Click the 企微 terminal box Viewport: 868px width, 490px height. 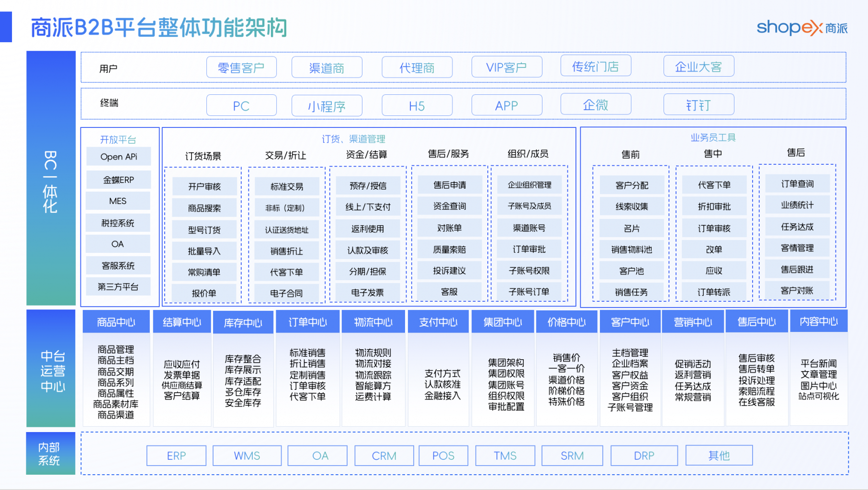(x=596, y=104)
